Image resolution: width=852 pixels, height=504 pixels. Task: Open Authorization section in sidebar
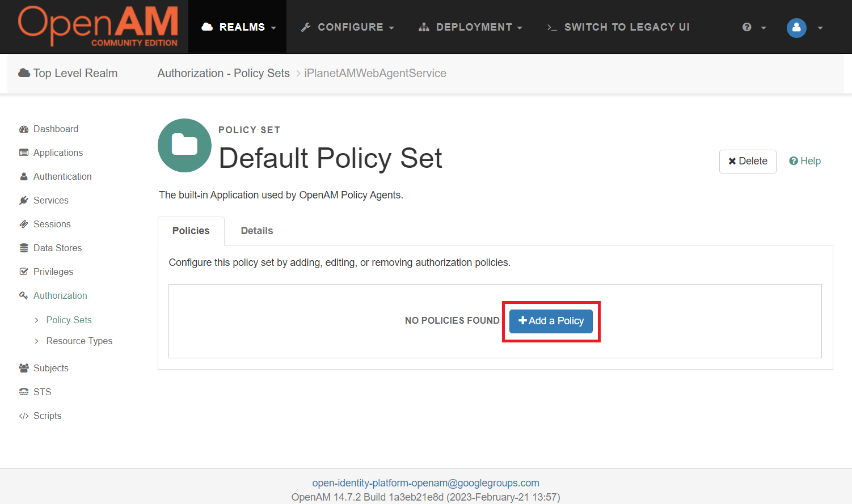point(60,296)
